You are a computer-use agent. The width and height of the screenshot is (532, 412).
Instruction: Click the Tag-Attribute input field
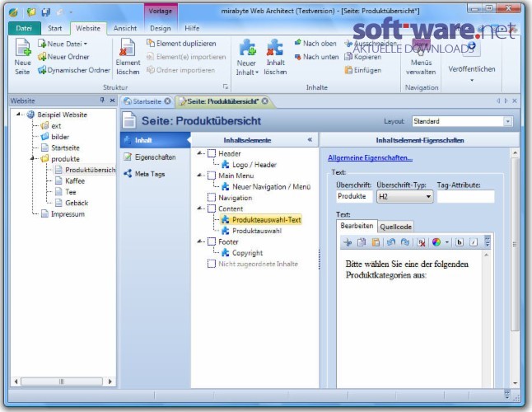(465, 196)
